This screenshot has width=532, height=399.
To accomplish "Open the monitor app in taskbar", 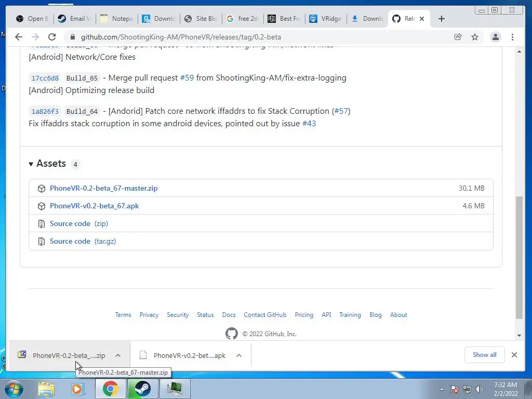I will pyautogui.click(x=175, y=389).
